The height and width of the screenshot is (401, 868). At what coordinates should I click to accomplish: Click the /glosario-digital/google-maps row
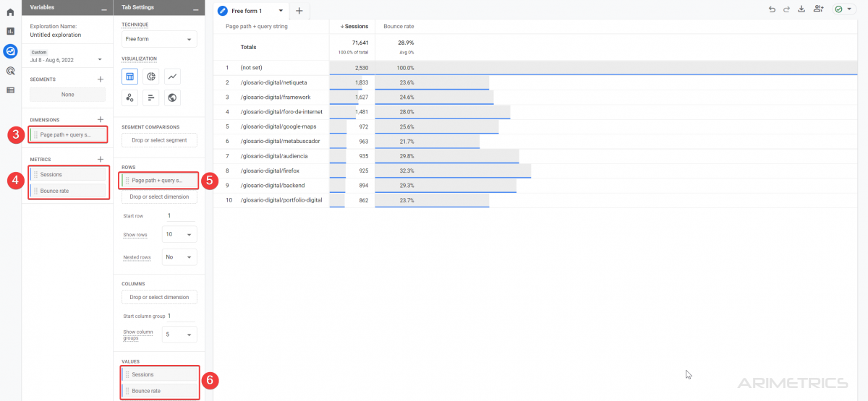[535, 126]
